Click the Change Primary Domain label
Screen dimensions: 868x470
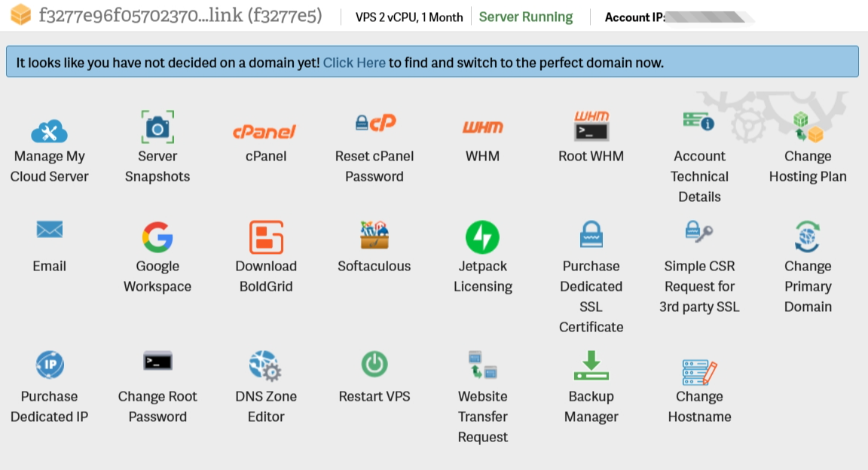tap(808, 286)
